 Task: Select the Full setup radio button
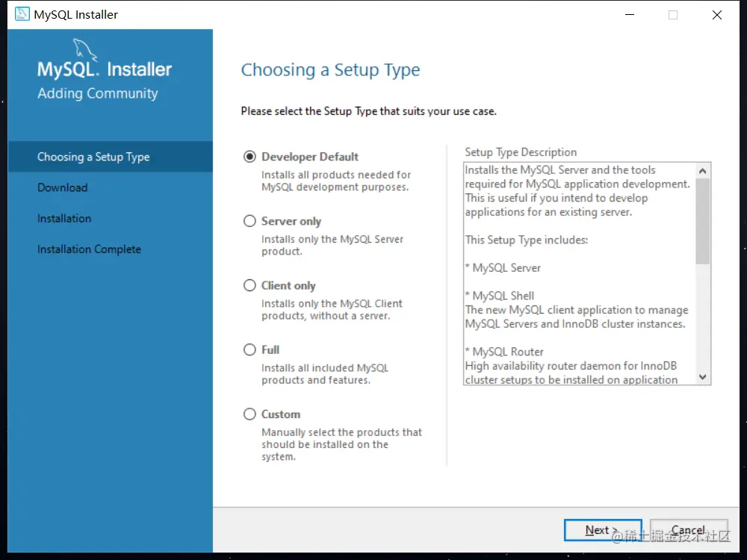coord(249,349)
